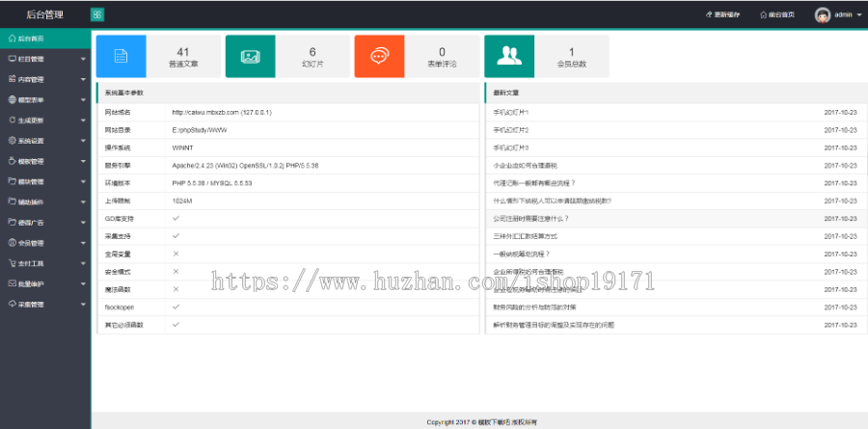Expand 采集管理 with its arrow
The width and height of the screenshot is (868, 429).
tap(83, 305)
